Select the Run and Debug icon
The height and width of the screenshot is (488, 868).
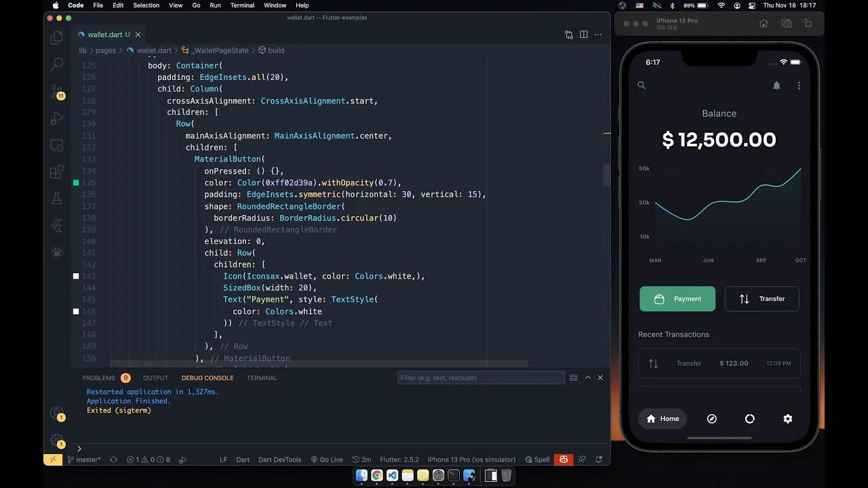[57, 118]
